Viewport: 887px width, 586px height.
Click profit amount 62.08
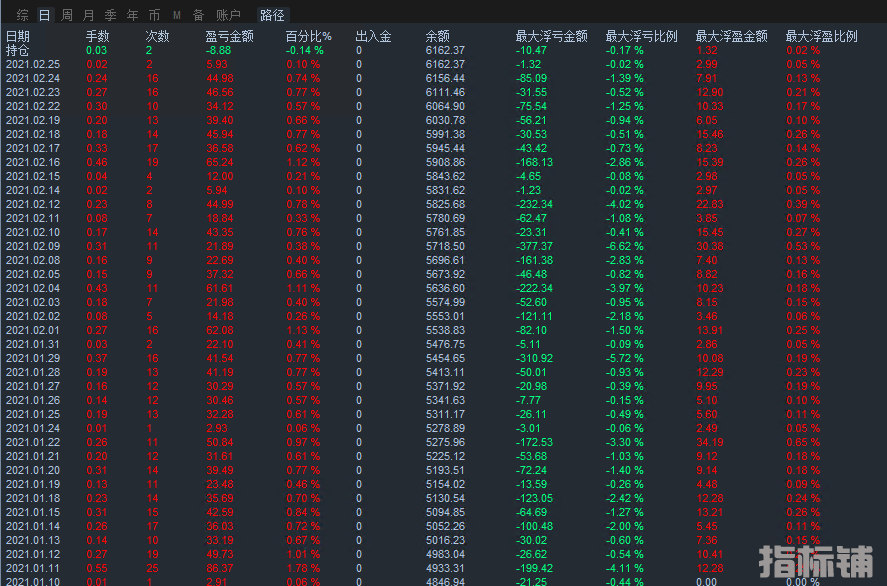coord(220,330)
